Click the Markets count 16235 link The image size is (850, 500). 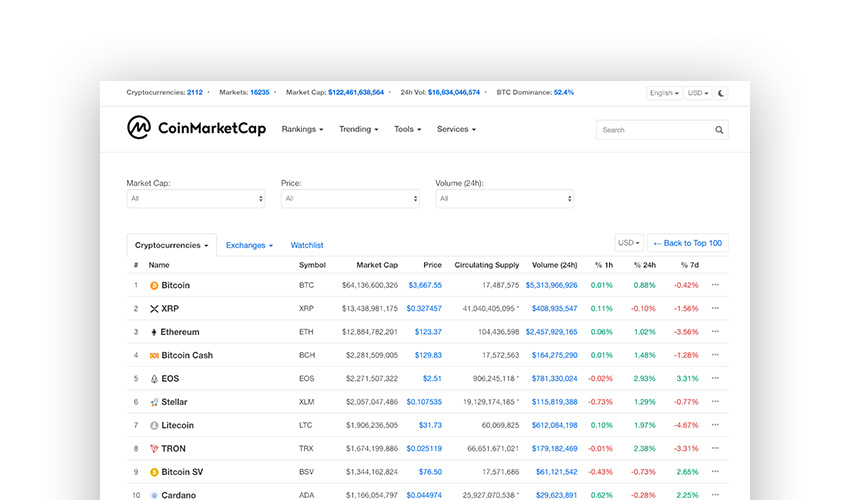[260, 92]
